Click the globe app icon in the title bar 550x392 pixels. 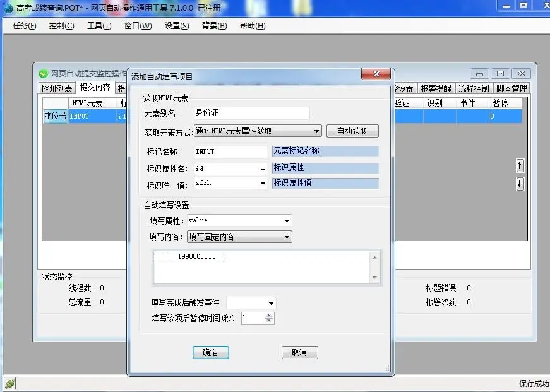[x=8, y=6]
